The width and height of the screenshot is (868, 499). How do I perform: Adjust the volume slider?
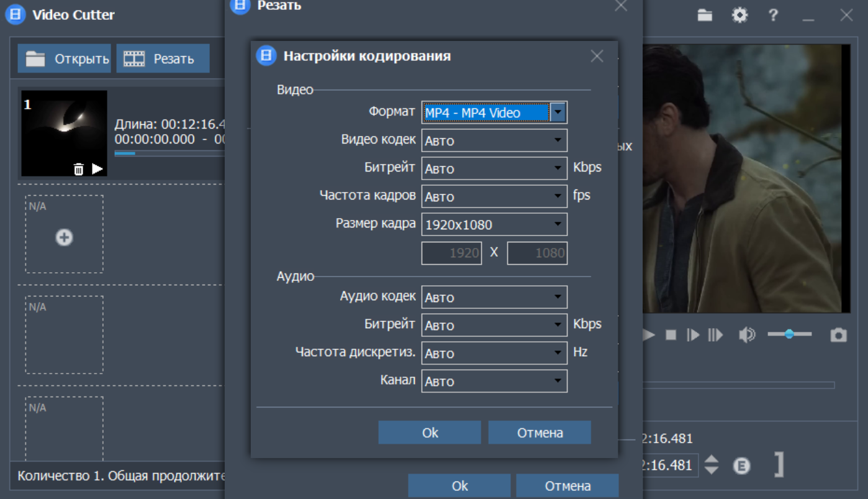[789, 334]
